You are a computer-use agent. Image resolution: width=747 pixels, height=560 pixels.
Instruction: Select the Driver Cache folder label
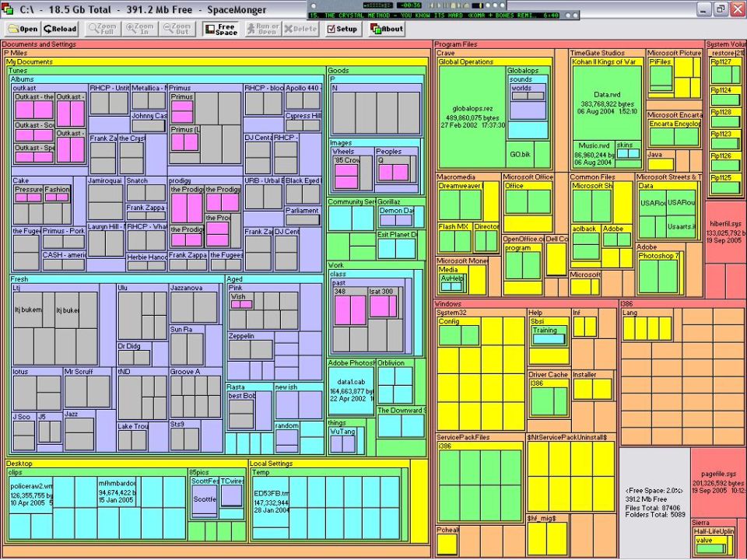[x=548, y=375]
